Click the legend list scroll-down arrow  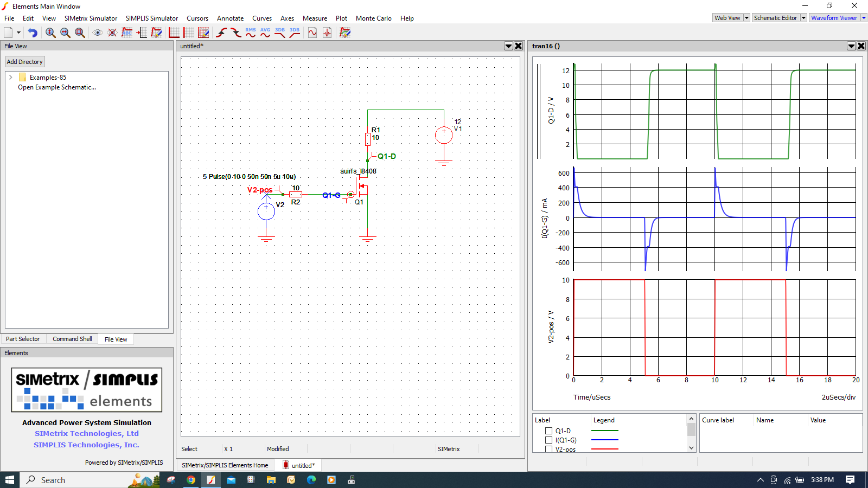pyautogui.click(x=691, y=448)
